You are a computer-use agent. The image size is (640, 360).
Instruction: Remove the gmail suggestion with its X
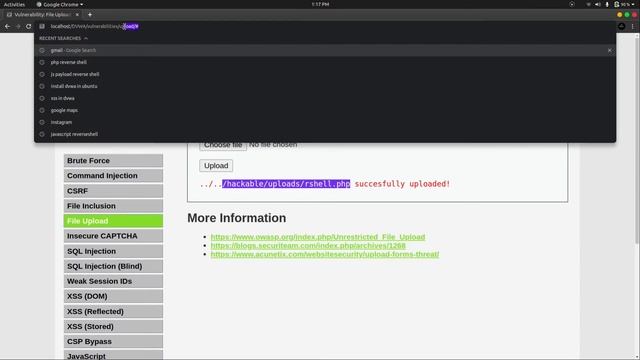click(609, 50)
